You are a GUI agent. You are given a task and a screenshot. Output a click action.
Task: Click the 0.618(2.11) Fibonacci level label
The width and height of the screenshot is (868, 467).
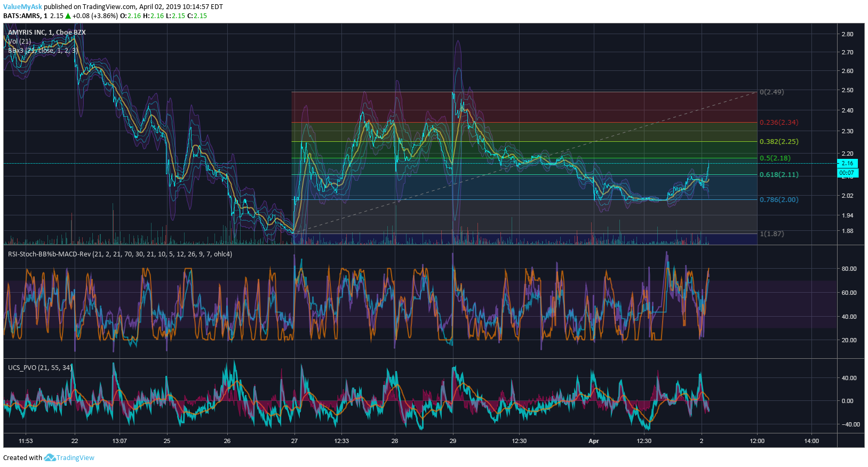point(779,175)
